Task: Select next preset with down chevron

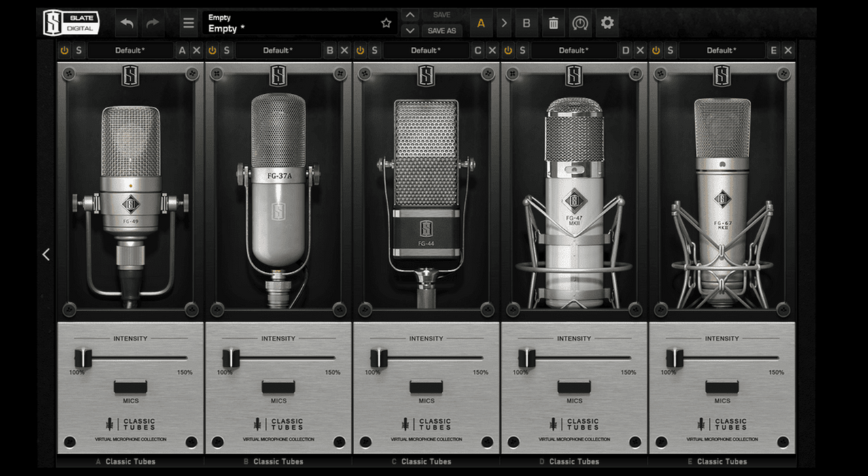Action: pyautogui.click(x=410, y=31)
